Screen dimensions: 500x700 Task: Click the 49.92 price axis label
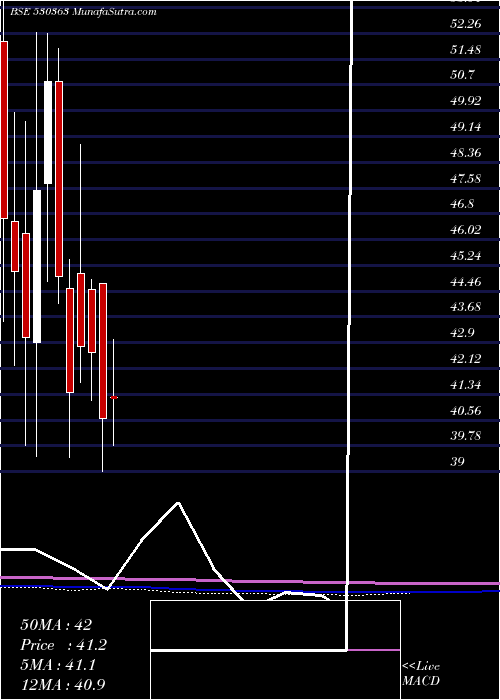pos(466,101)
